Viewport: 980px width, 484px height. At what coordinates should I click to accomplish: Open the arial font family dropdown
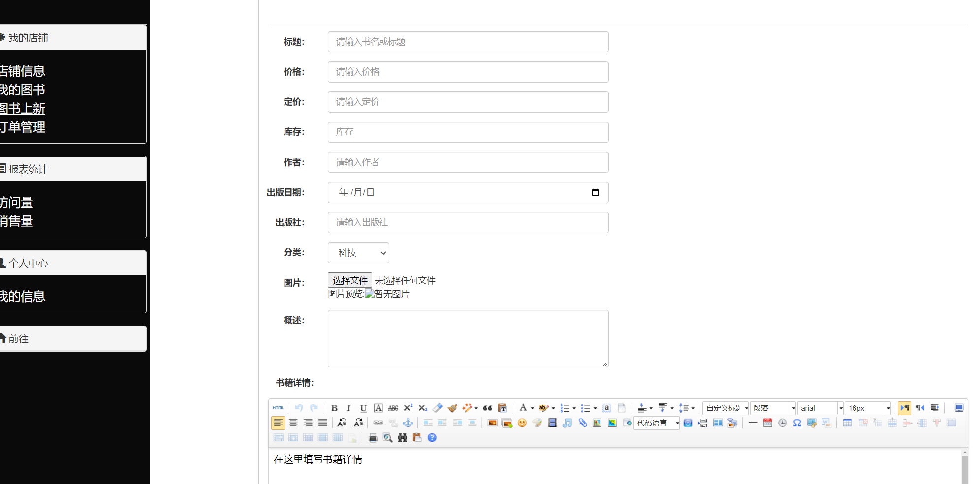[820, 408]
